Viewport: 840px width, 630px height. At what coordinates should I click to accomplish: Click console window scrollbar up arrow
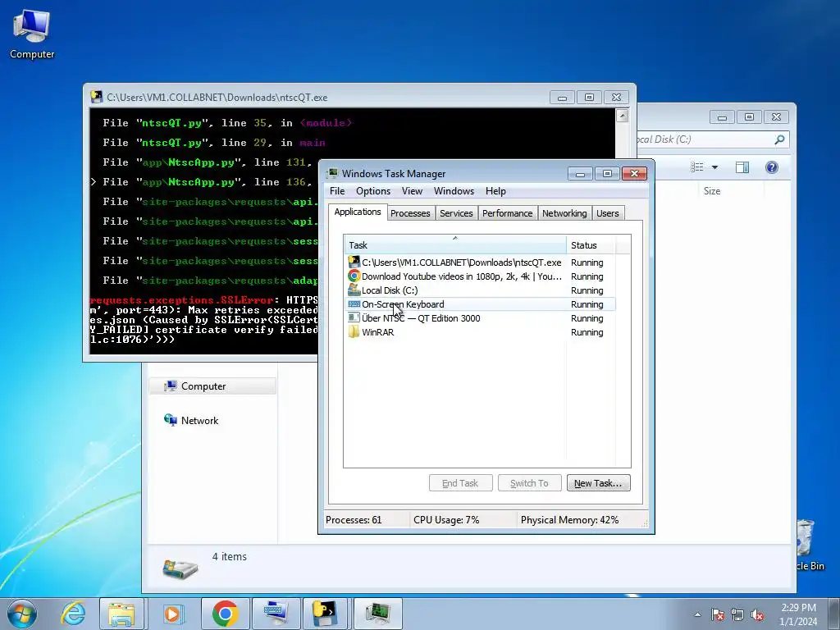click(622, 116)
